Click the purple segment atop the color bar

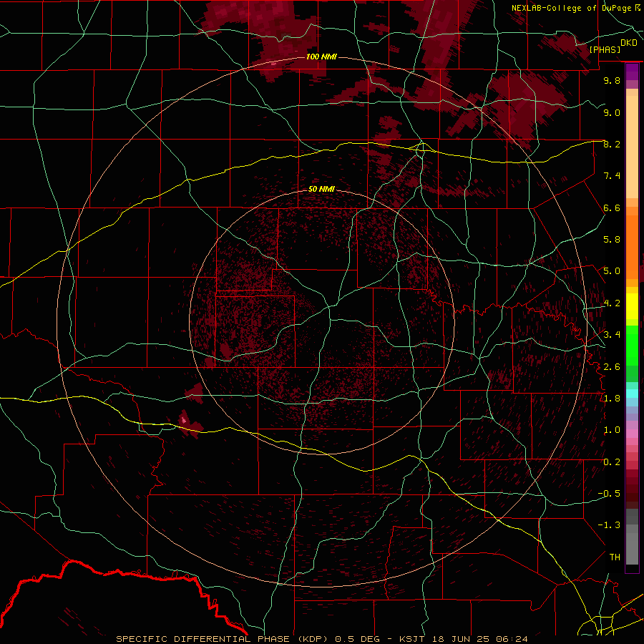click(632, 72)
